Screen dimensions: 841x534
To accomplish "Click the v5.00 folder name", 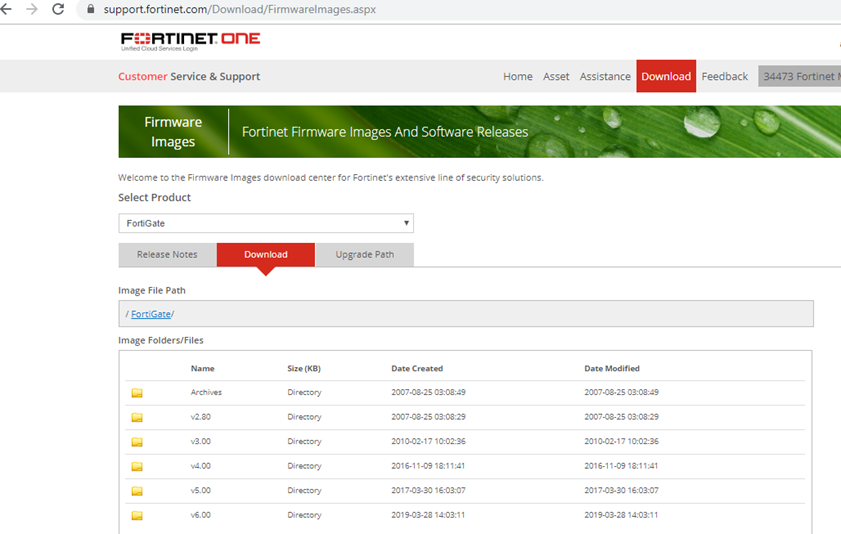I will (201, 490).
